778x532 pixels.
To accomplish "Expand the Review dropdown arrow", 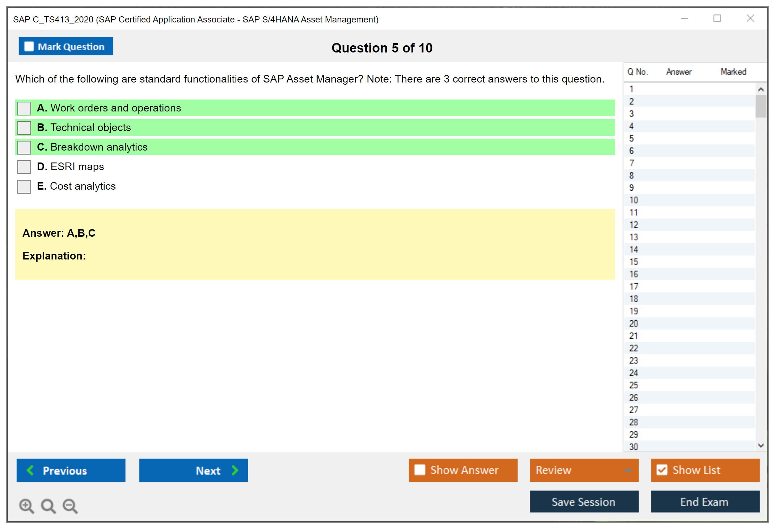I will pos(628,470).
